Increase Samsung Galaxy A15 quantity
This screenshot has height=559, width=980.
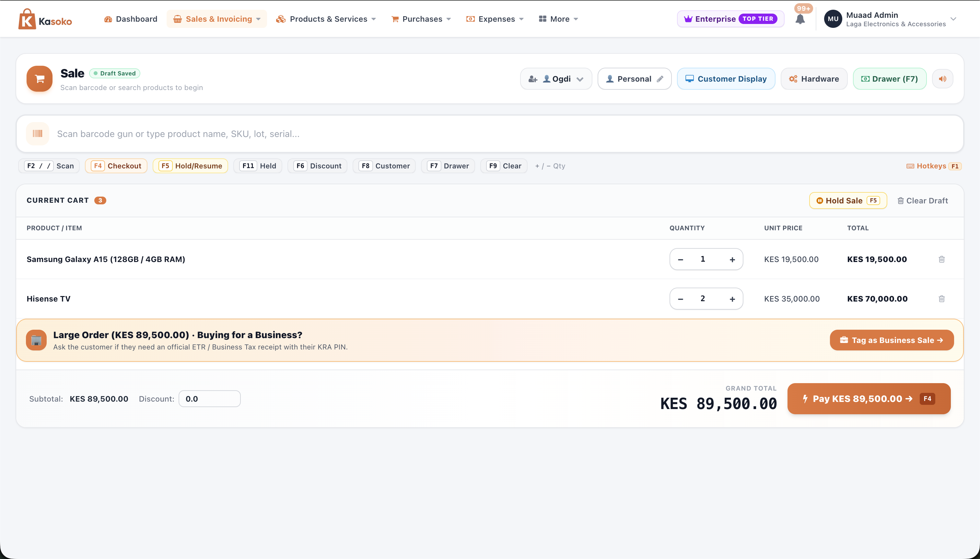click(x=732, y=259)
